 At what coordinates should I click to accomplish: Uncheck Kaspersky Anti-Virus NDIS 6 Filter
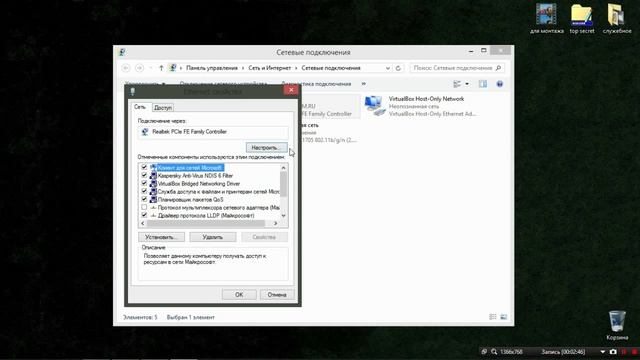(144, 175)
